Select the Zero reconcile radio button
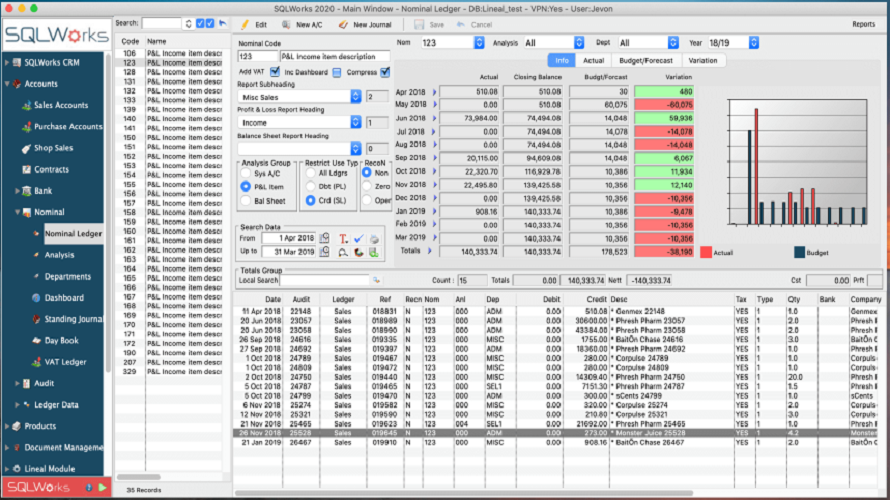Image resolution: width=890 pixels, height=500 pixels. coord(367,186)
